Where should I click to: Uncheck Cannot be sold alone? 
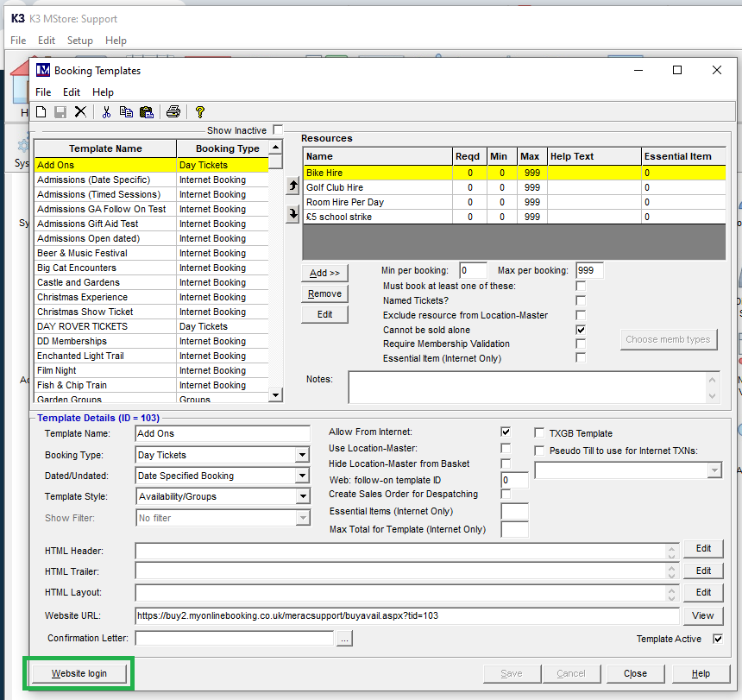click(x=581, y=330)
